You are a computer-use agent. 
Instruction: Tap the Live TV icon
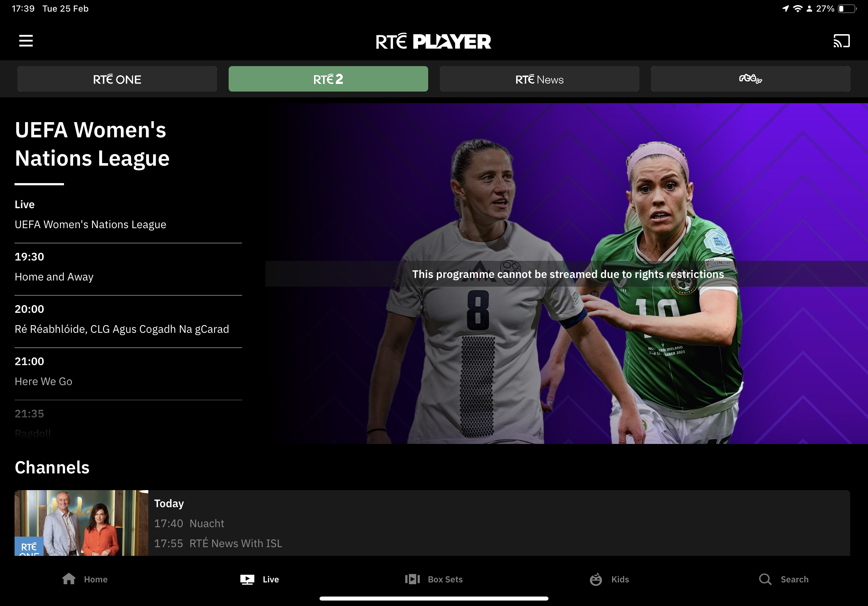(247, 579)
